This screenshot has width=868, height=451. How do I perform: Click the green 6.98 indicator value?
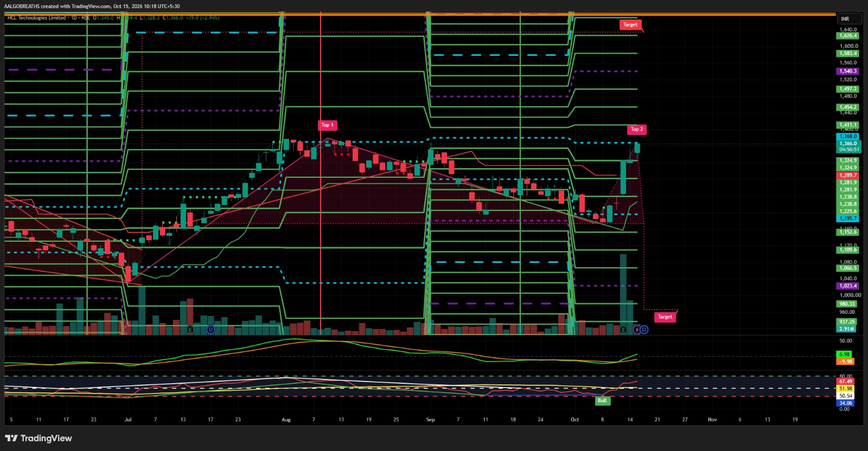(x=845, y=355)
